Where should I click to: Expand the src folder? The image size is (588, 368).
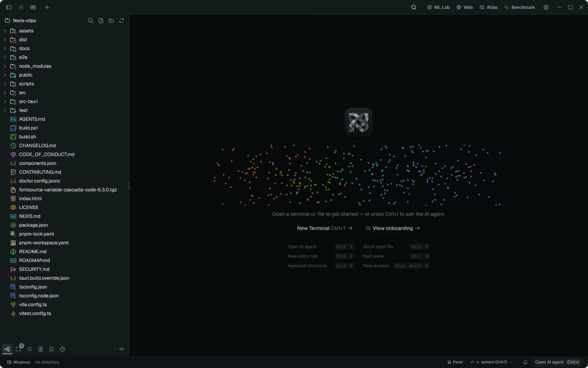64,92
